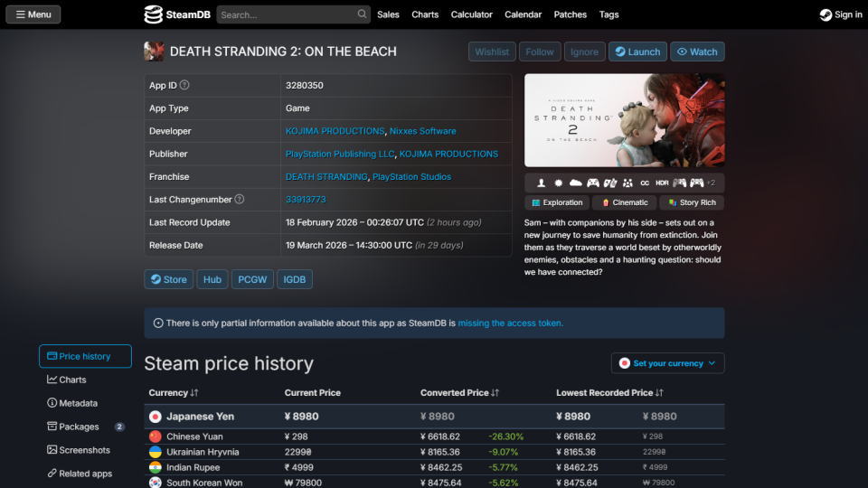868x488 pixels.
Task: Click the Remote Play phone icon
Action: 610,183
